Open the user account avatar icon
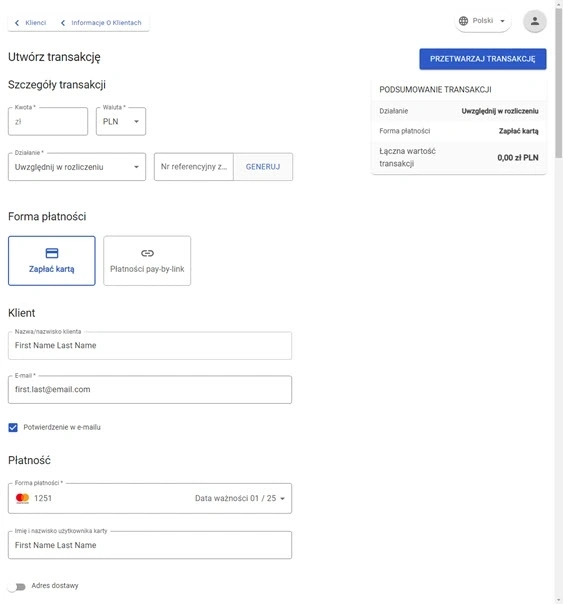Screen dimensions: 563x604 (535, 21)
